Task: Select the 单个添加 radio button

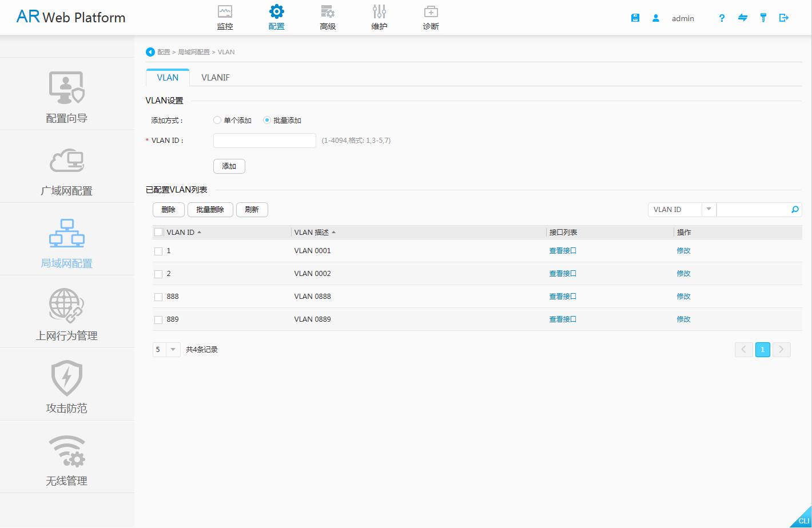Action: pos(217,121)
